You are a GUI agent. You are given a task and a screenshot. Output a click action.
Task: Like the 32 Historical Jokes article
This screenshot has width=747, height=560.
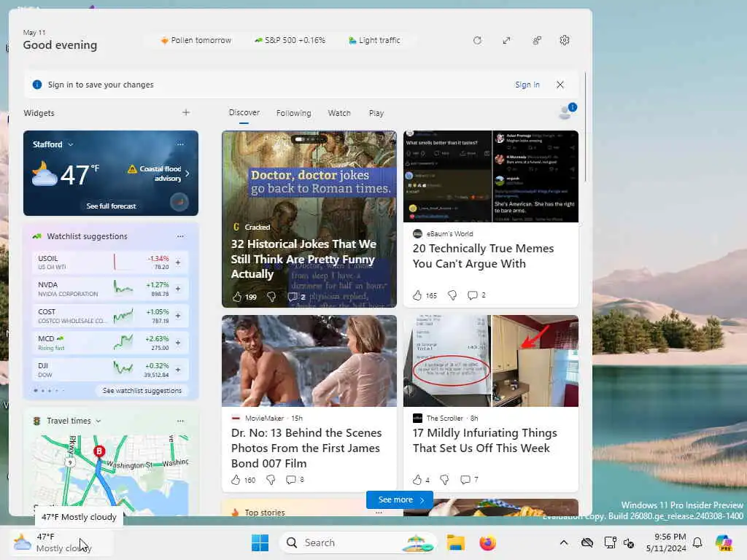(x=237, y=297)
